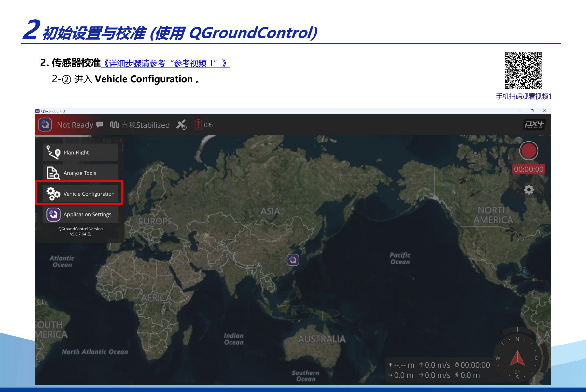
Task: Click the QR code for video 1
Action: [523, 70]
